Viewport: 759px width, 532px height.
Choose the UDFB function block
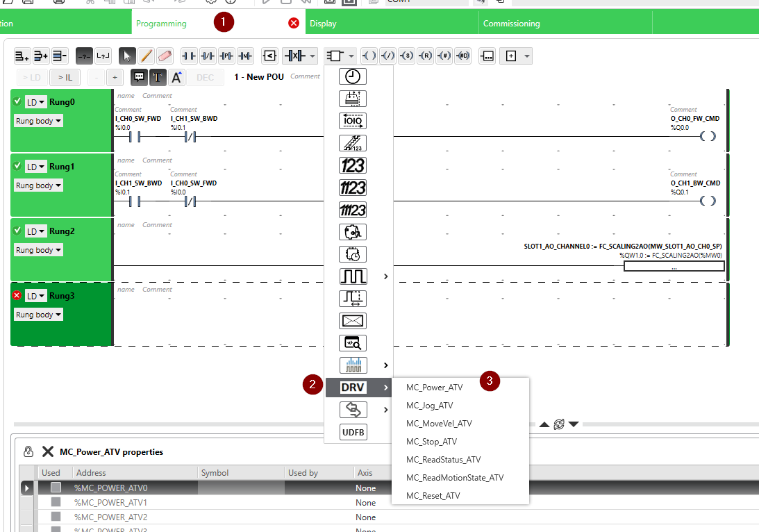353,432
